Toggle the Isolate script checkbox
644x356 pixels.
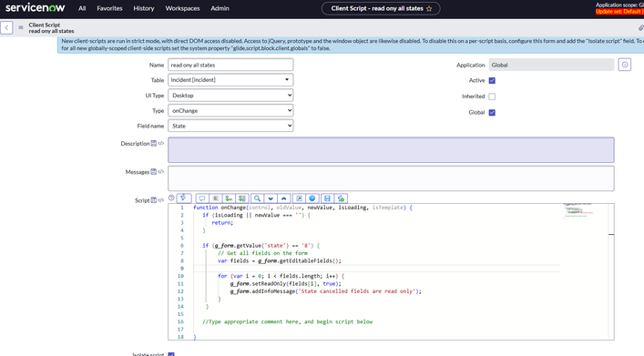tap(171, 354)
